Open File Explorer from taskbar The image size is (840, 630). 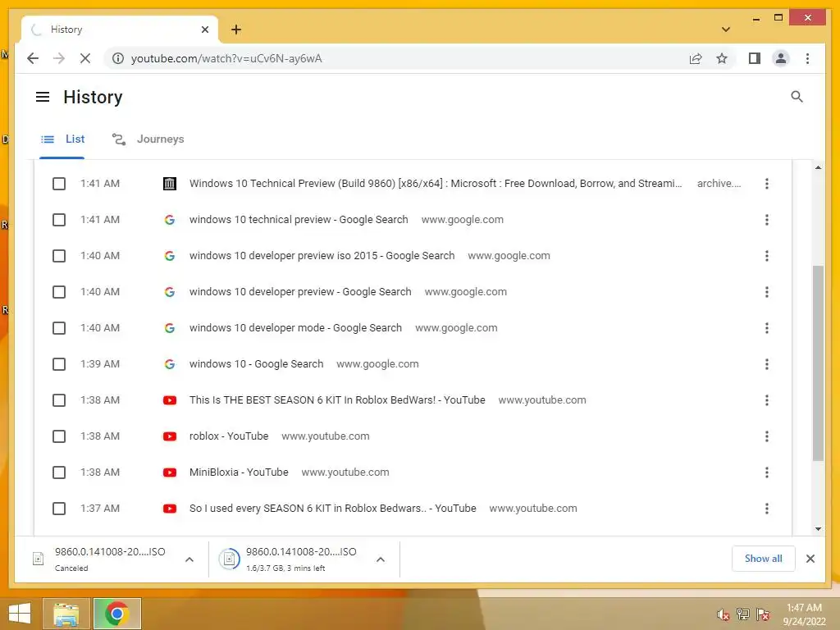[66, 614]
